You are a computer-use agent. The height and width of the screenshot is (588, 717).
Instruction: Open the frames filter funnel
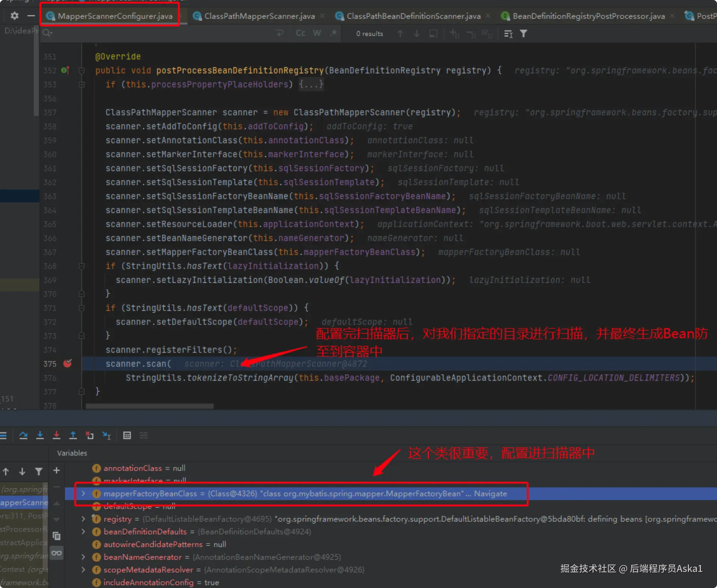pos(39,471)
